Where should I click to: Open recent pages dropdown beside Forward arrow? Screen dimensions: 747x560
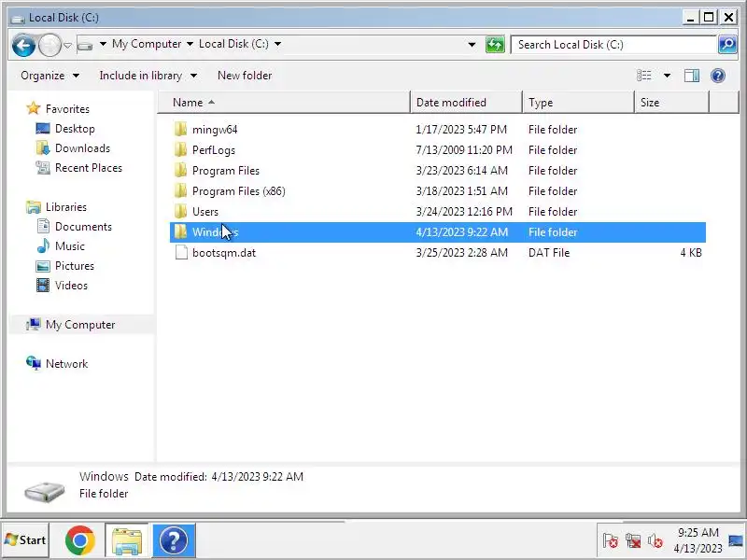[67, 46]
